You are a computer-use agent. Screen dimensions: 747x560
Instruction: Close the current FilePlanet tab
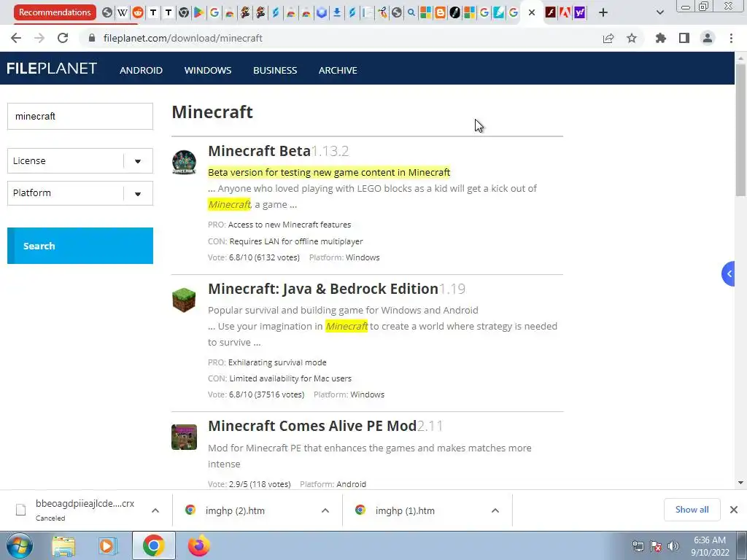tap(532, 12)
